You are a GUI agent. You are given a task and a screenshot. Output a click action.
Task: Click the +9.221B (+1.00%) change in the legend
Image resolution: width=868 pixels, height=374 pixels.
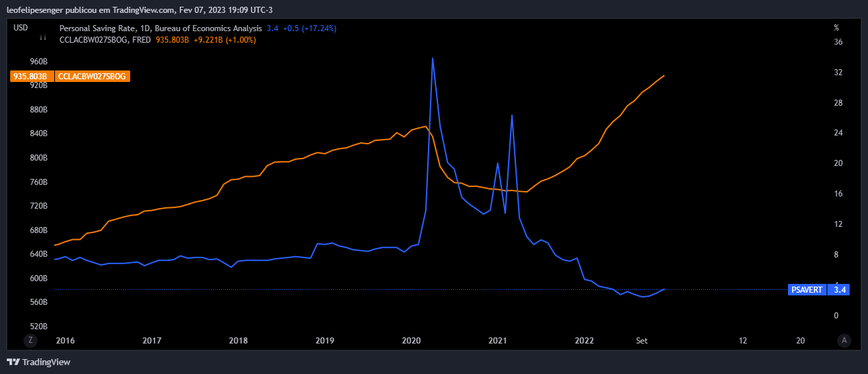click(224, 40)
